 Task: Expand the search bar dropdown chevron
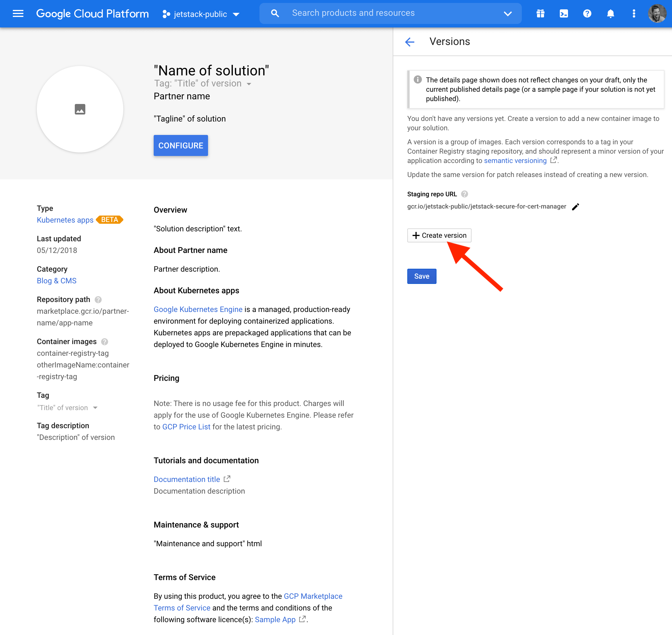click(x=507, y=13)
